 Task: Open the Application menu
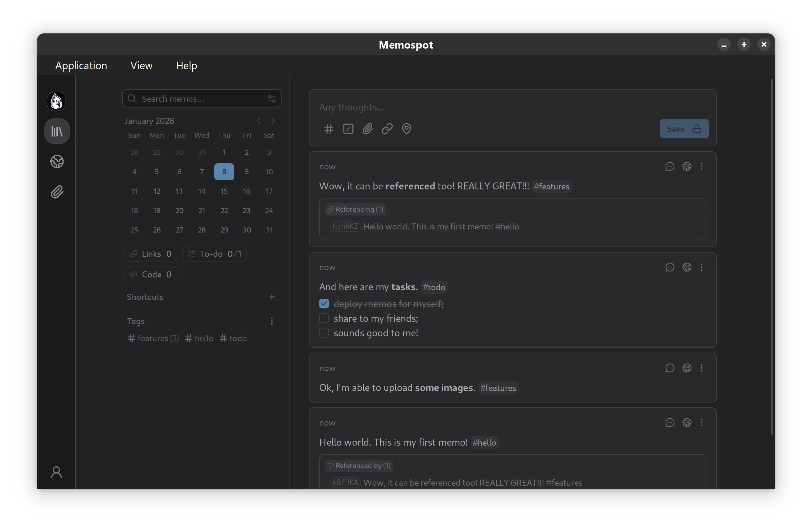click(x=81, y=65)
